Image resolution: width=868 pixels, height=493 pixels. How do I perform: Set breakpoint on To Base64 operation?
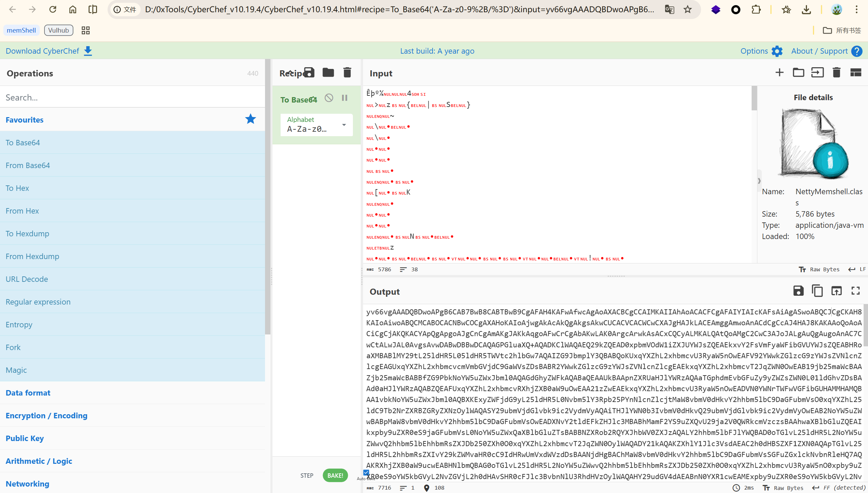(x=345, y=98)
